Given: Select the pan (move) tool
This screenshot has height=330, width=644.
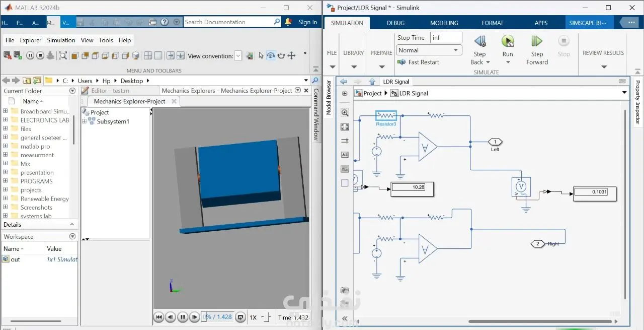Looking at the screenshot, I should point(291,56).
